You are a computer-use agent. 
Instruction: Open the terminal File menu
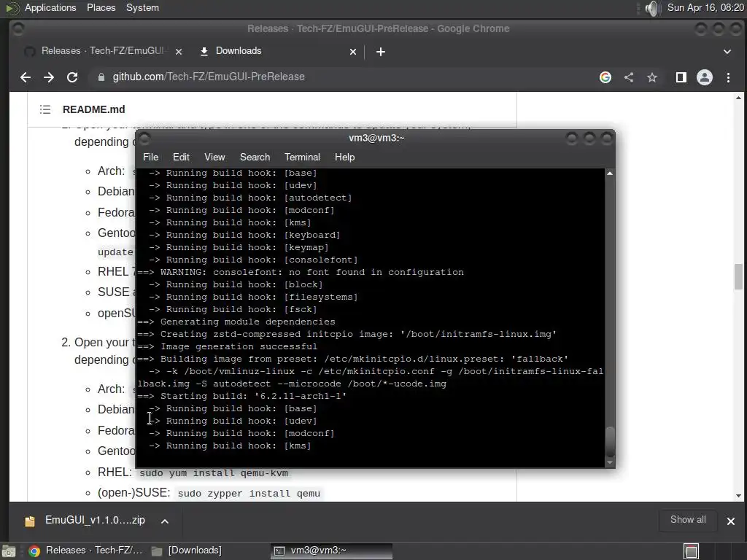(150, 157)
